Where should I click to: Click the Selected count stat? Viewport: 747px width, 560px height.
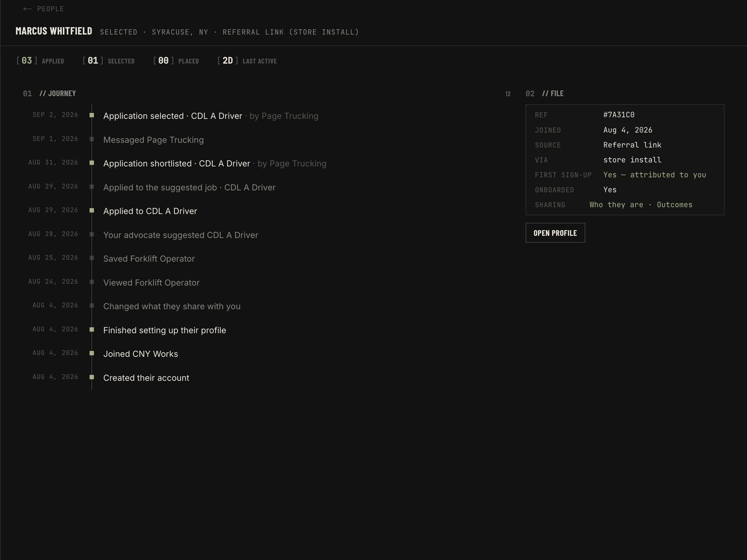108,61
